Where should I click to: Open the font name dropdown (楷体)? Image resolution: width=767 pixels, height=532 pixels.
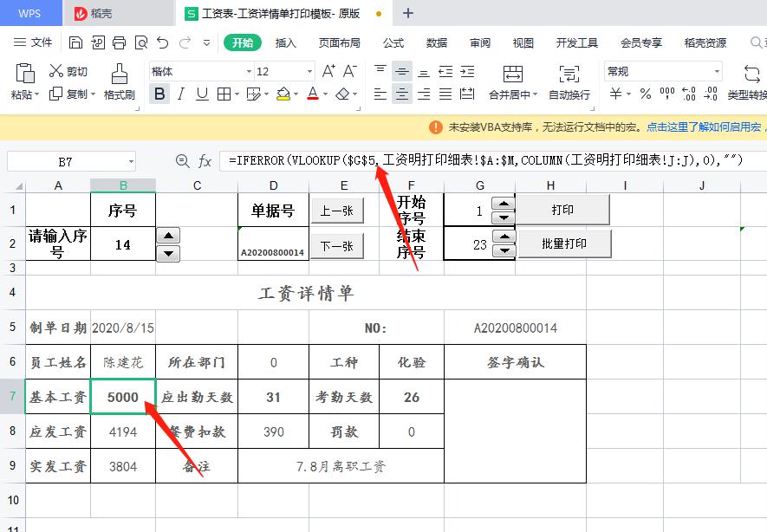[249, 72]
